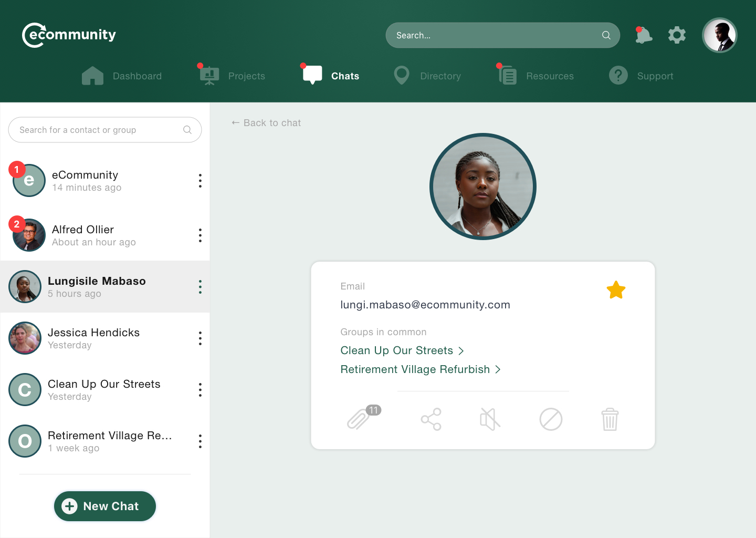756x538 pixels.
Task: Switch to the Projects tab
Action: tap(232, 76)
